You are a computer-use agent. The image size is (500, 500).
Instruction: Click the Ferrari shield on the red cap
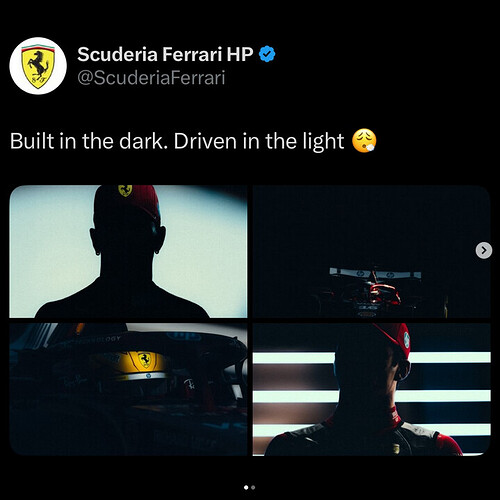pos(125,190)
